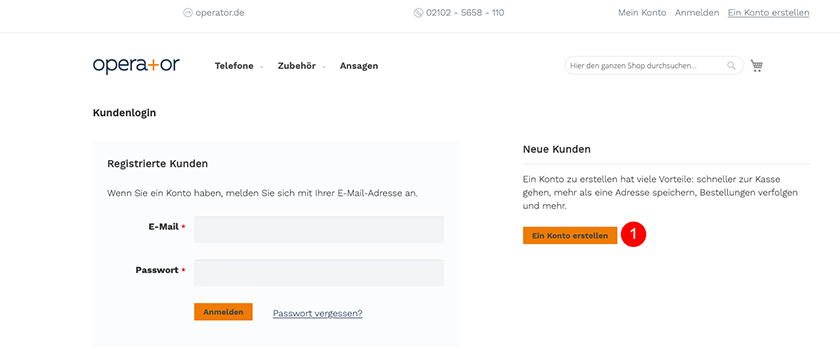Focus the E-Mail input field
The width and height of the screenshot is (840, 364).
click(319, 229)
